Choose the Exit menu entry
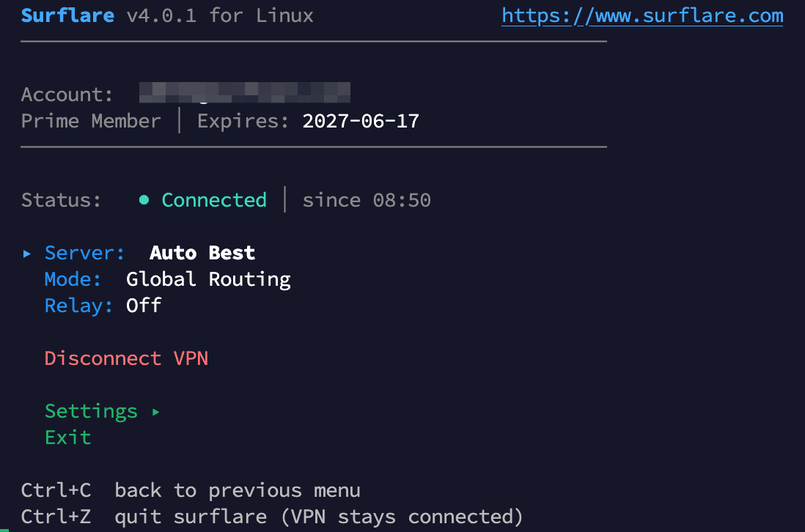 pyautogui.click(x=67, y=437)
